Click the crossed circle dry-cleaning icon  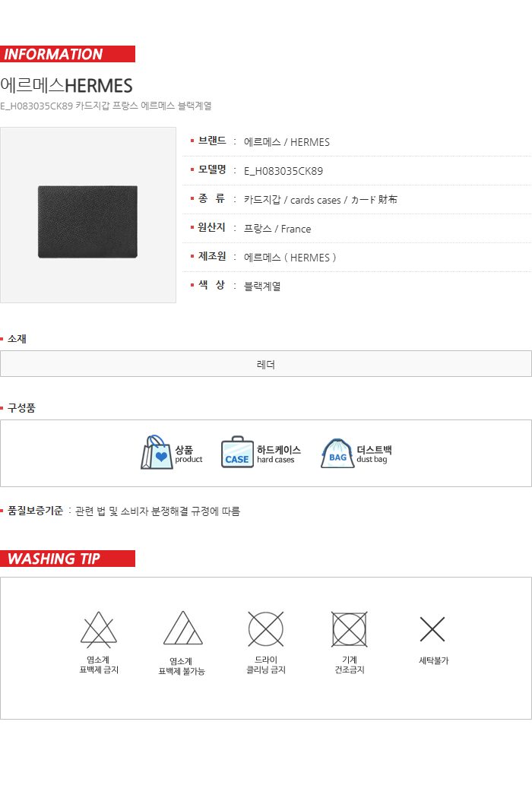[266, 628]
